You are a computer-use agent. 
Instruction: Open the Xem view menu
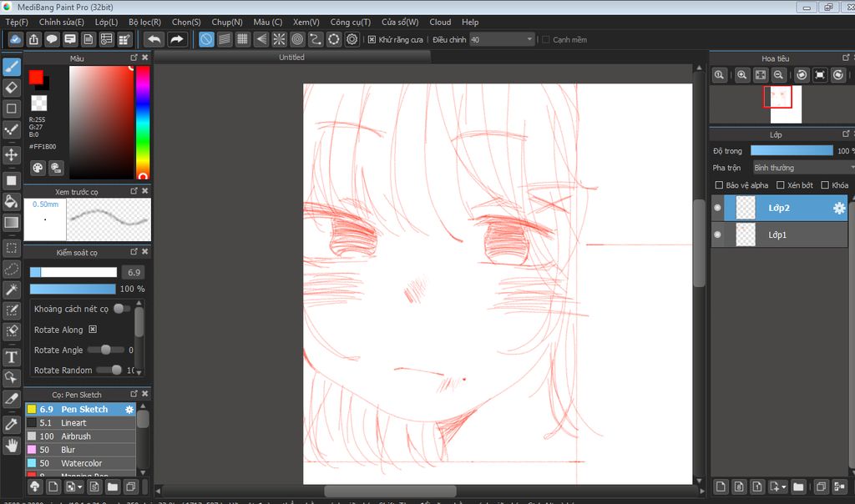coord(306,23)
